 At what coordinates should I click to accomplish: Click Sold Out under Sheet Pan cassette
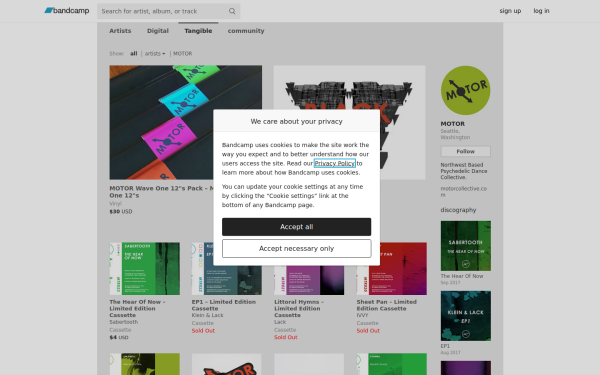click(x=368, y=331)
